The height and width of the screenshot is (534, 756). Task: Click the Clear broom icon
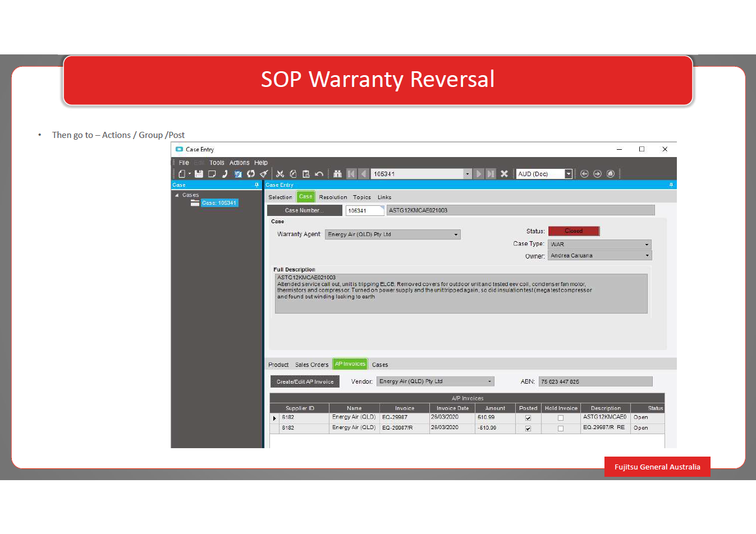(x=264, y=174)
